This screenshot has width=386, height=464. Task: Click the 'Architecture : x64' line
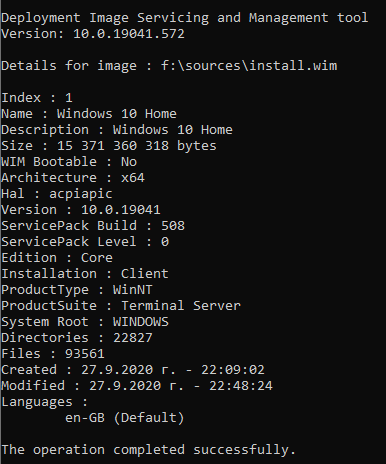click(73, 178)
